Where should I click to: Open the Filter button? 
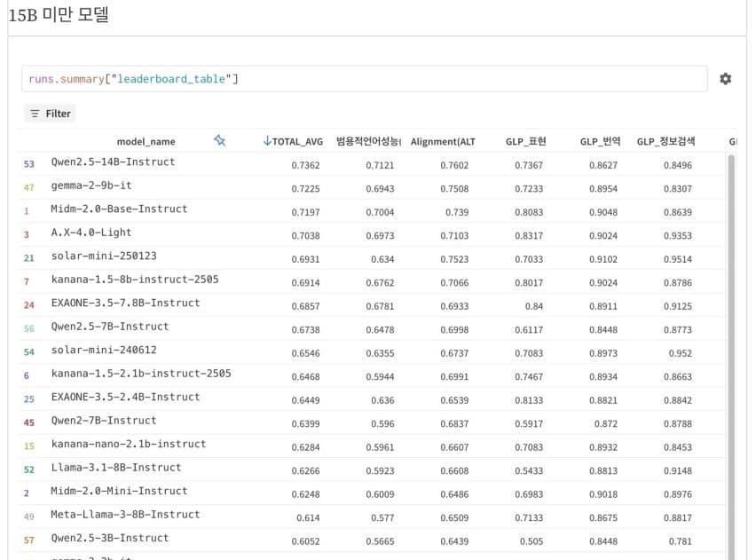[x=51, y=114]
